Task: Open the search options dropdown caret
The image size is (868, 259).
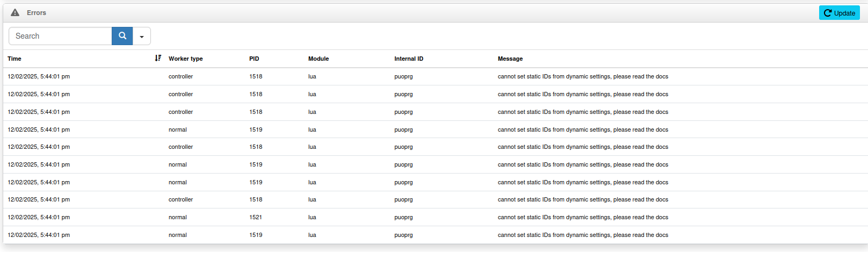Action: point(142,37)
